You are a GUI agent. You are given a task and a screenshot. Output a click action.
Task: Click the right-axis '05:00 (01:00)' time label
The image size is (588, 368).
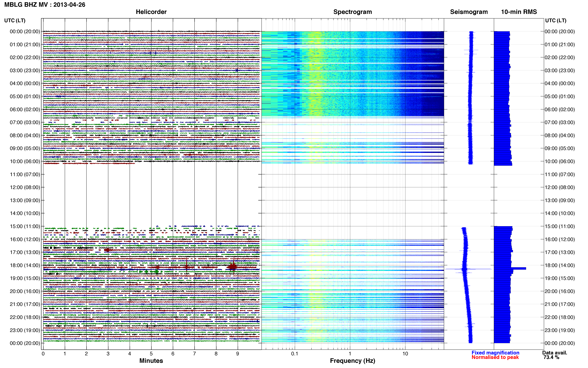click(560, 96)
